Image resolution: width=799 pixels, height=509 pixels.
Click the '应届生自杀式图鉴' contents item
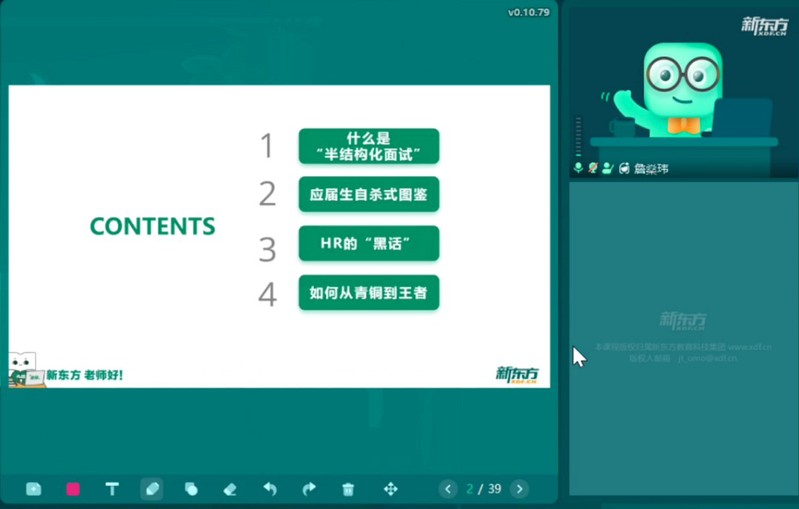(368, 194)
